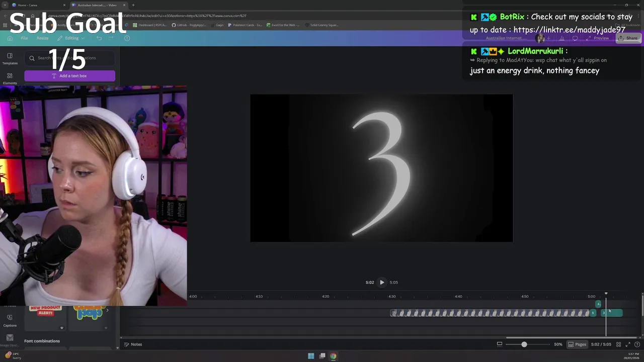This screenshot has width=644, height=362.
Task: Select the large 3 on the canvas
Action: point(382,173)
